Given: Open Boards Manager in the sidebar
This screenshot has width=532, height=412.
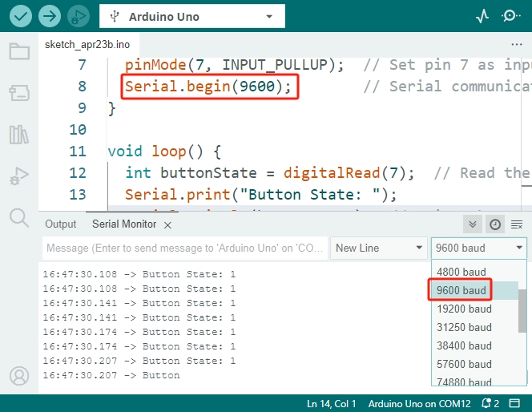Looking at the screenshot, I should (19, 93).
